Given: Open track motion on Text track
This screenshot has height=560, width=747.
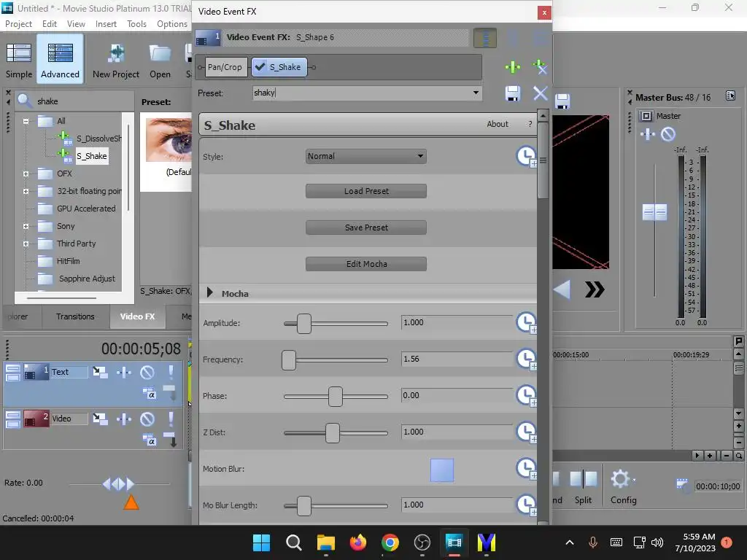Looking at the screenshot, I should (100, 372).
